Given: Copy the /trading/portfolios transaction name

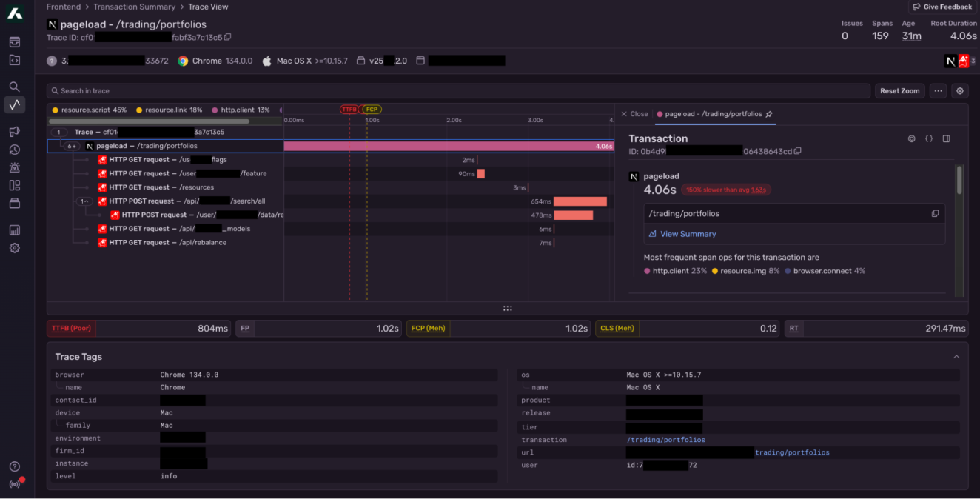Looking at the screenshot, I should coord(935,214).
